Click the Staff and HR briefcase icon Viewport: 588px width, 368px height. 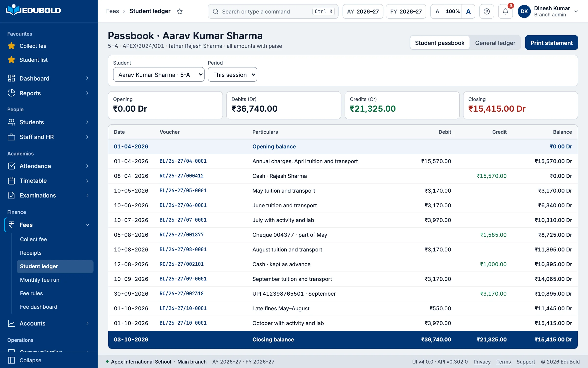(11, 137)
